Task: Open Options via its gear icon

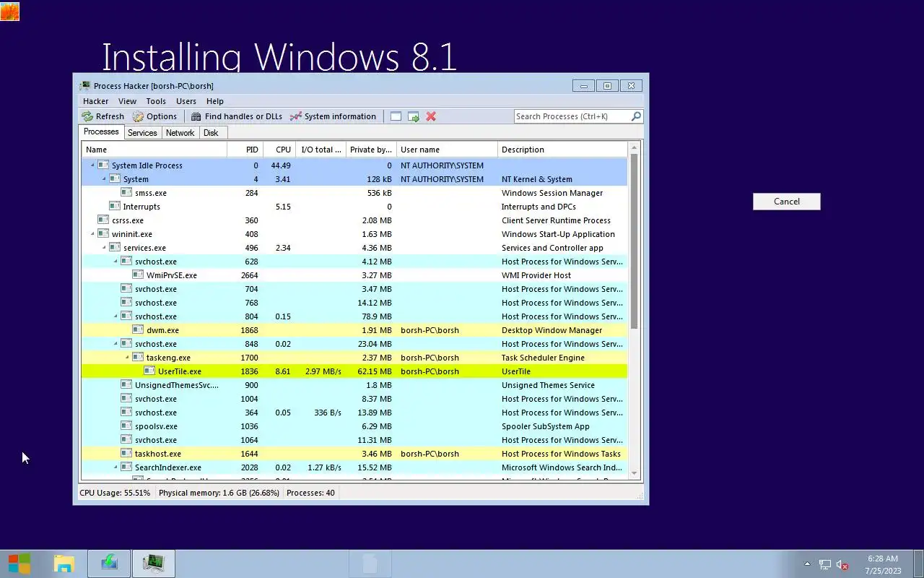Action: pyautogui.click(x=138, y=116)
